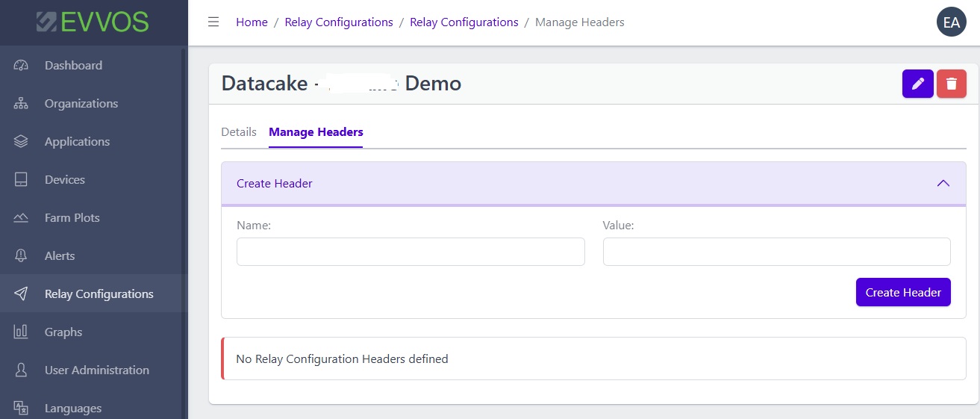Image resolution: width=980 pixels, height=419 pixels.
Task: Click the Organizations hierarchy icon
Action: 21,104
